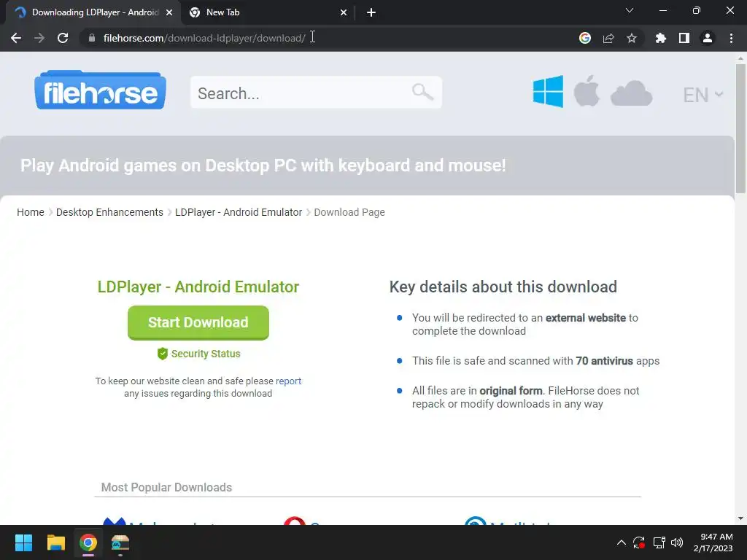
Task: Click the page vertical scrollbar
Action: pyautogui.click(x=740, y=128)
